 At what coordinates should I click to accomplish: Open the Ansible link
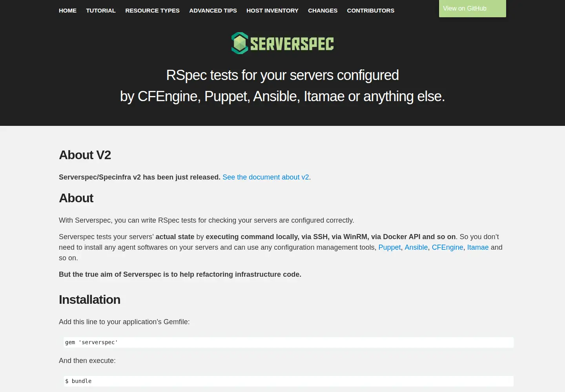(416, 247)
